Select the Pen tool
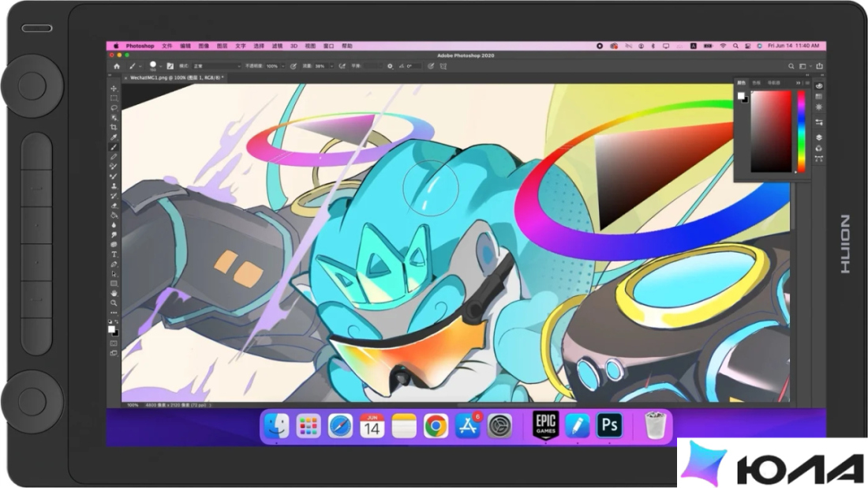 tap(114, 265)
